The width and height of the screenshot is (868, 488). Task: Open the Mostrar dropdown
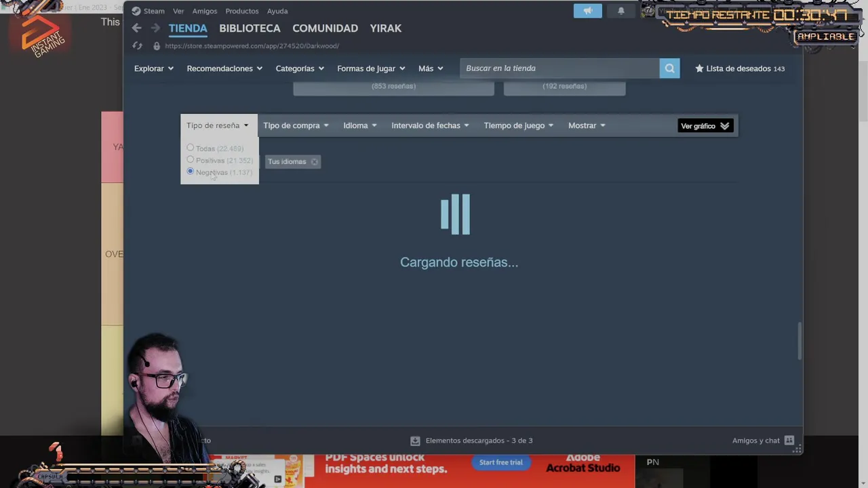pyautogui.click(x=587, y=125)
